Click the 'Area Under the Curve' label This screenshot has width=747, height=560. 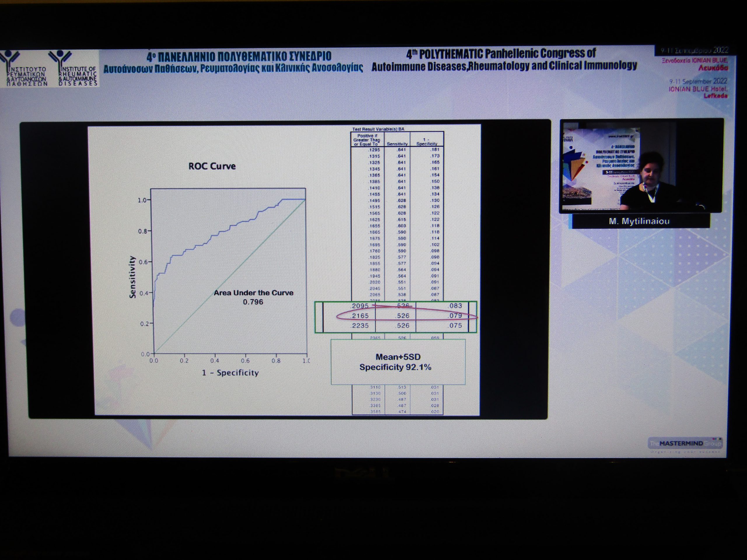(253, 293)
